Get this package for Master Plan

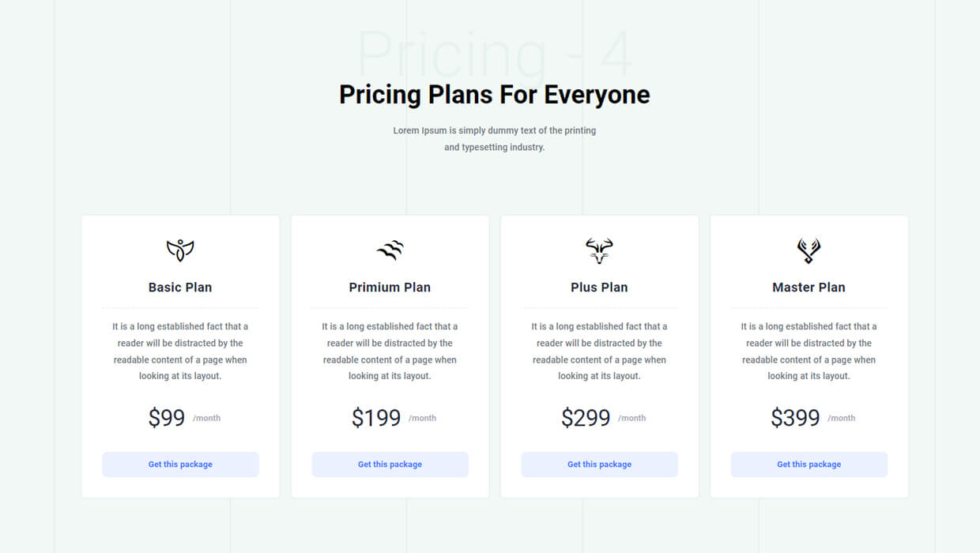pyautogui.click(x=808, y=465)
